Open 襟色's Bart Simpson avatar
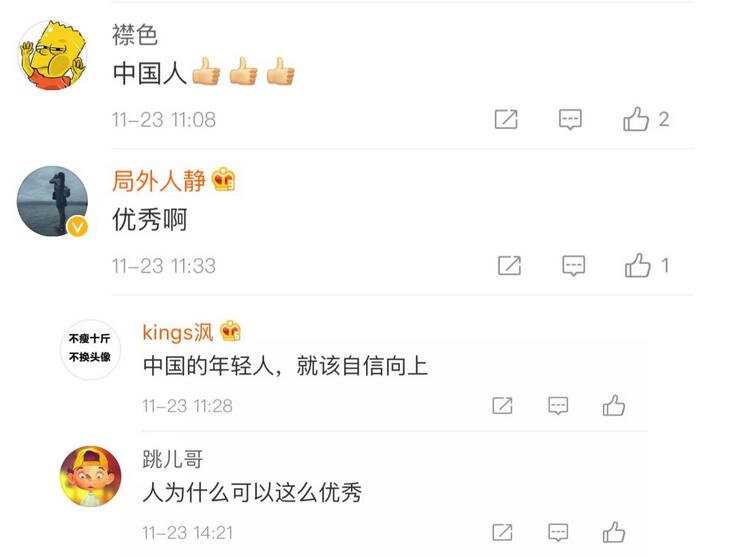Screen dimensions: 729x557 (52, 54)
